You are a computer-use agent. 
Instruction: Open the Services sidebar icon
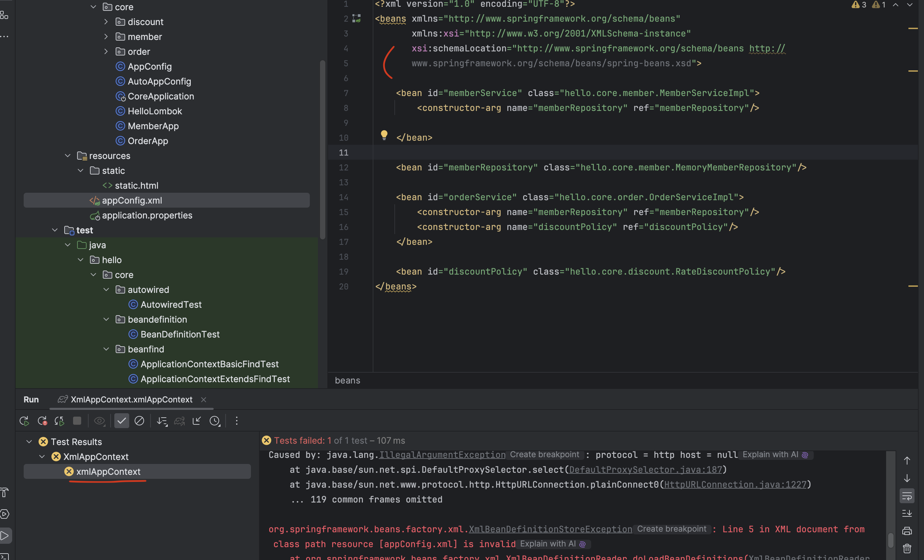click(x=4, y=514)
